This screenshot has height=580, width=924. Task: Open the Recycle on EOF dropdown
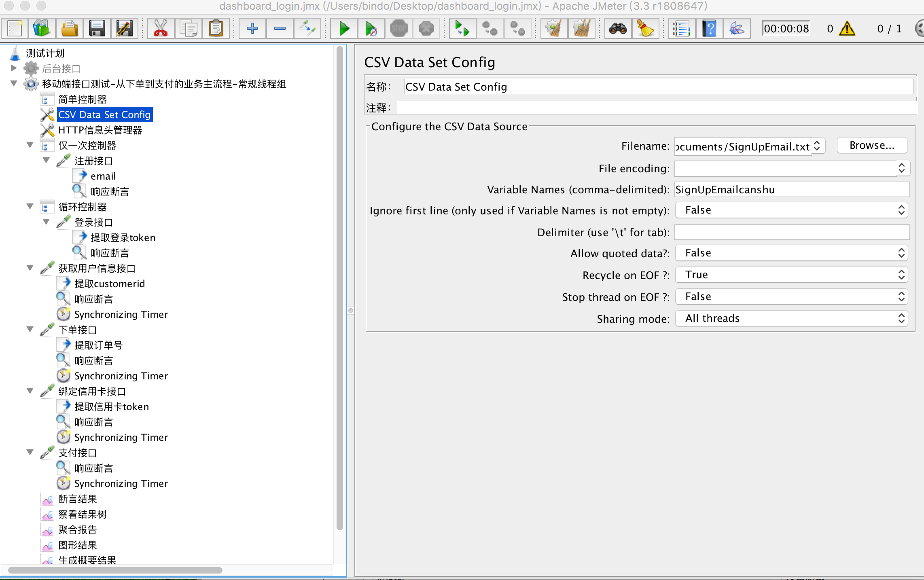pos(791,275)
